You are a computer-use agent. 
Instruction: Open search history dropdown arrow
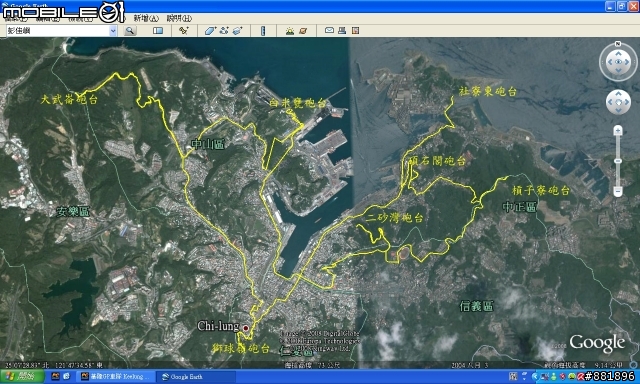(x=113, y=31)
